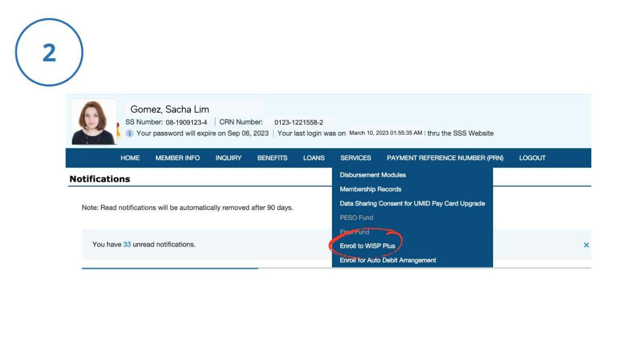This screenshot has width=644, height=362.
Task: Open PAYMENT REFERENCE NUMBER (PRN) page
Action: point(446,158)
